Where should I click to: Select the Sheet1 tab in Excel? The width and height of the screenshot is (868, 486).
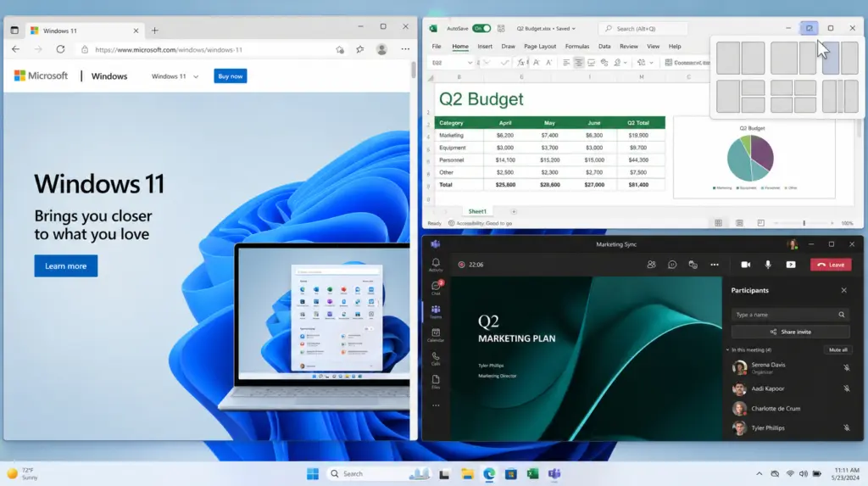click(x=477, y=211)
